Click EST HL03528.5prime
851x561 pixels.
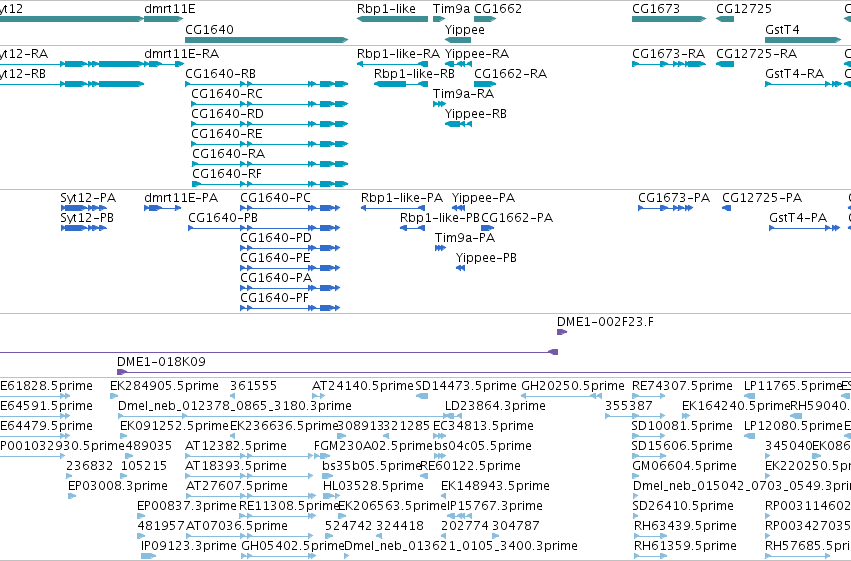pos(373,487)
